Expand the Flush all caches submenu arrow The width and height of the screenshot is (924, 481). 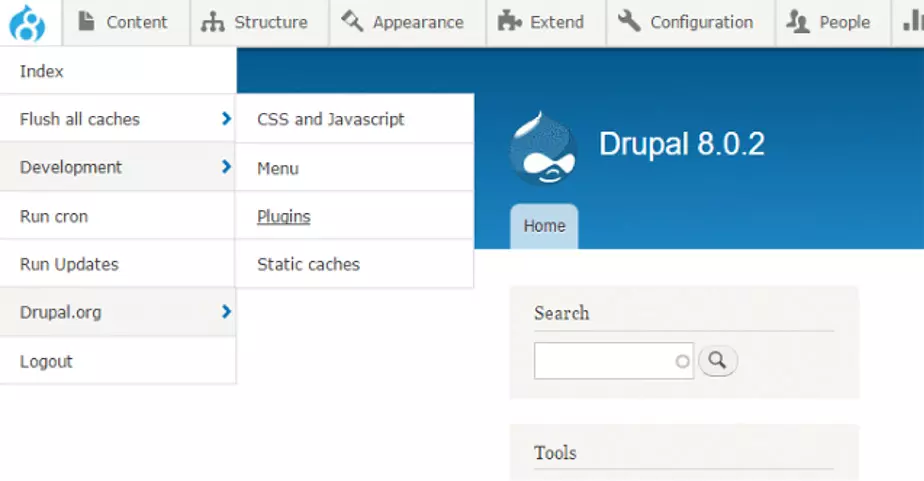[x=226, y=118]
